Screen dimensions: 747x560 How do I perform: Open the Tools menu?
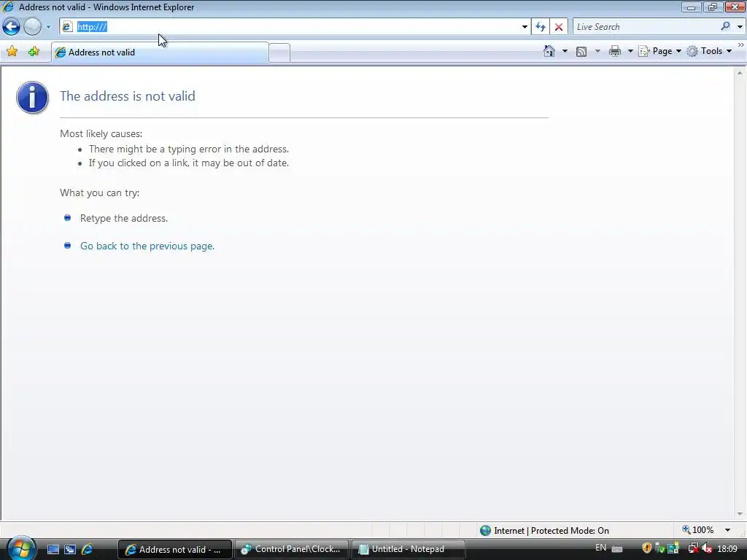tap(709, 51)
